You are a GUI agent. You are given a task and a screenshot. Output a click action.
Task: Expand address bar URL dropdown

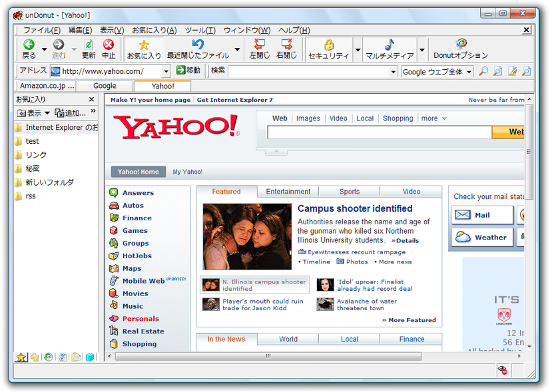click(x=166, y=71)
